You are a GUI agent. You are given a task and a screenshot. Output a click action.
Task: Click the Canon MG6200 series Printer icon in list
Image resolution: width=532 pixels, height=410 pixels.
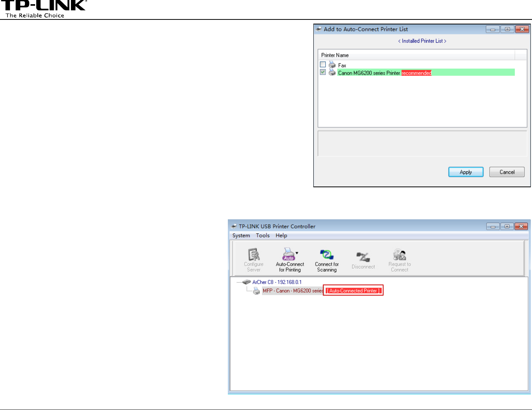point(332,72)
